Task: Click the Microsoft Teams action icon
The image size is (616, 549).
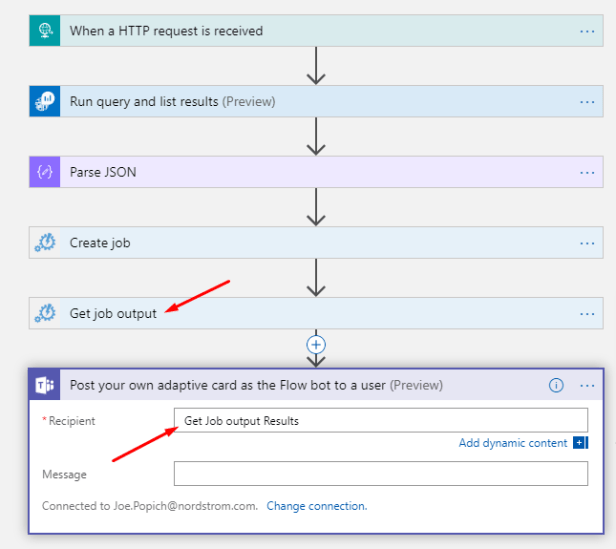Action: (x=45, y=385)
